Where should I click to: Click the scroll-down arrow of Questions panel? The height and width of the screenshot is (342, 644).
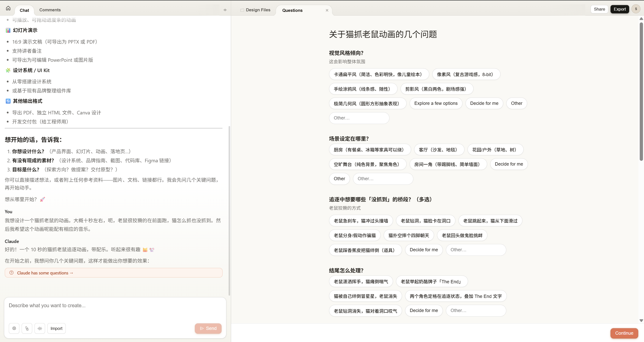tap(641, 321)
